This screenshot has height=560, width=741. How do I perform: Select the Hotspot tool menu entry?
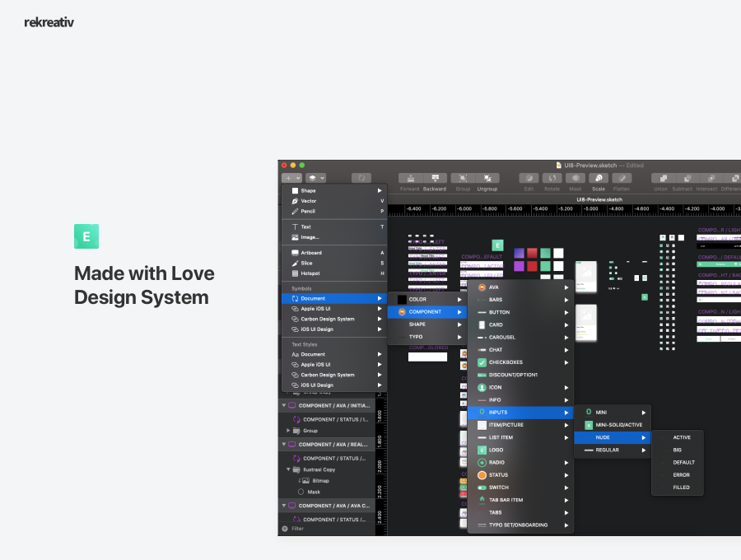coord(310,273)
